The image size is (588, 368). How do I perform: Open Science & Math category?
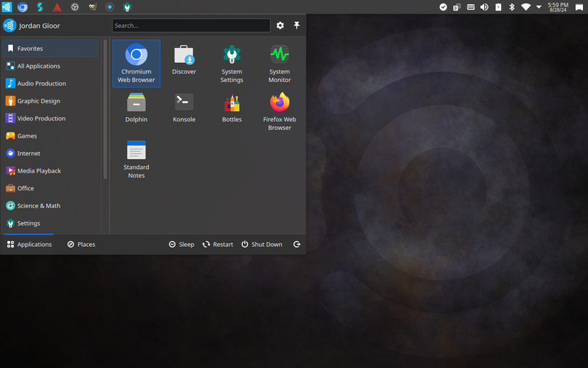coord(51,205)
